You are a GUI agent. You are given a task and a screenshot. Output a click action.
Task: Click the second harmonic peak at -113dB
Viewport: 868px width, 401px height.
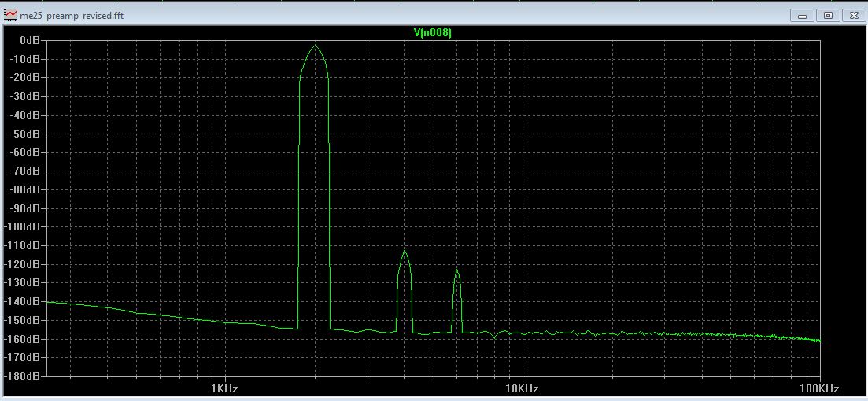click(x=404, y=252)
